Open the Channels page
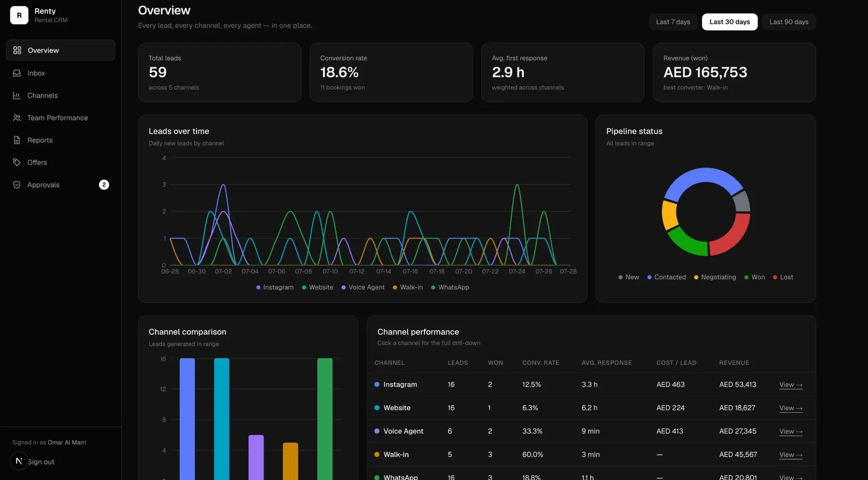This screenshot has height=480, width=868. point(61,96)
